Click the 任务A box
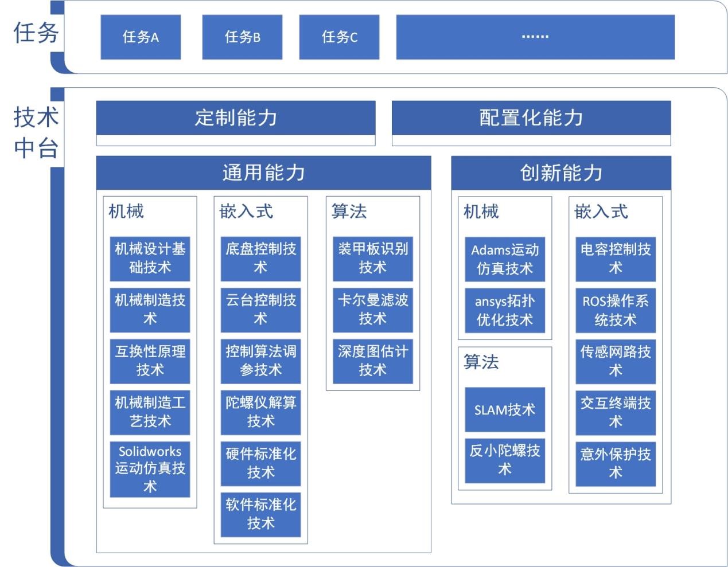 coord(141,37)
